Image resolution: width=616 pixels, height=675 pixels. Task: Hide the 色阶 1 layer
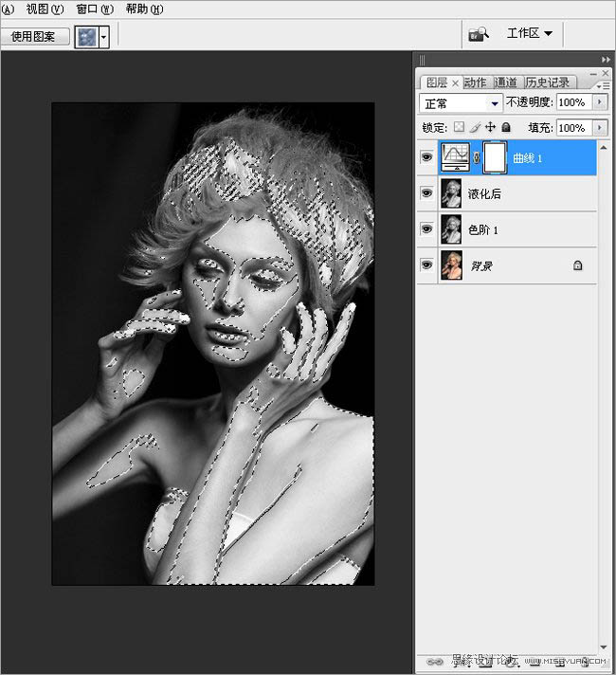tap(426, 229)
